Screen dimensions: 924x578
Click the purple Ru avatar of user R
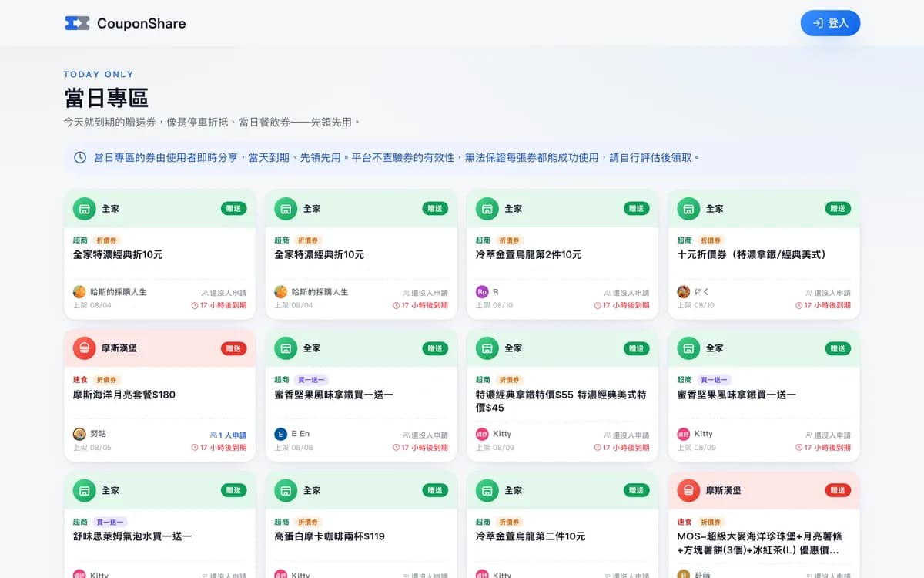pos(482,292)
